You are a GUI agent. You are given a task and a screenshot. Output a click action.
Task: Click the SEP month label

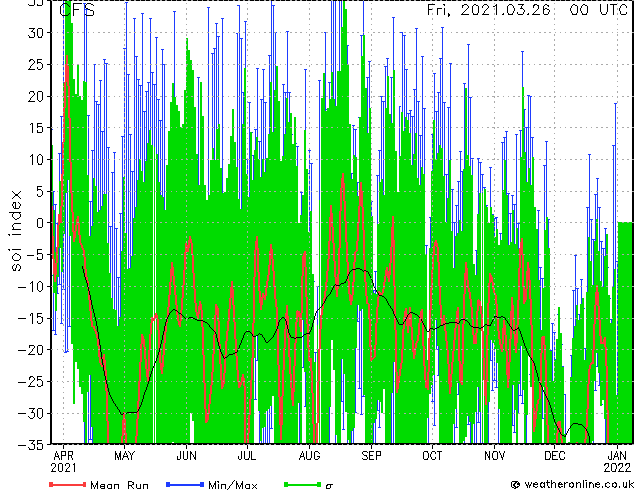click(x=371, y=456)
